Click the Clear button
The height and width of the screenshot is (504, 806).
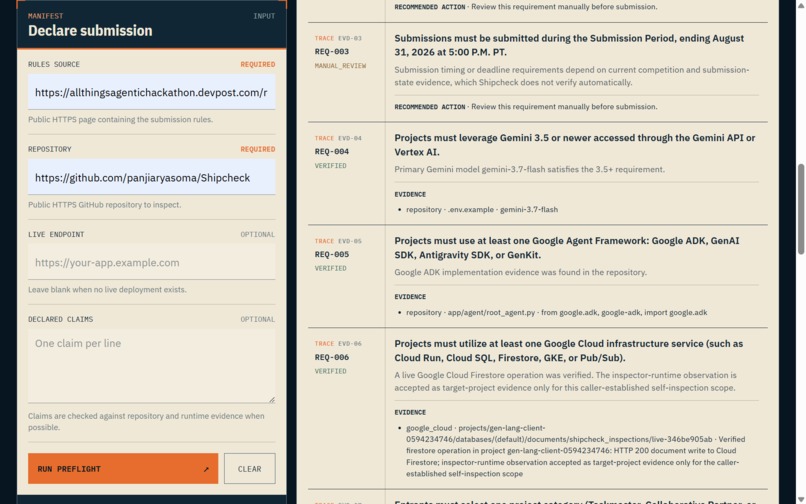point(250,469)
